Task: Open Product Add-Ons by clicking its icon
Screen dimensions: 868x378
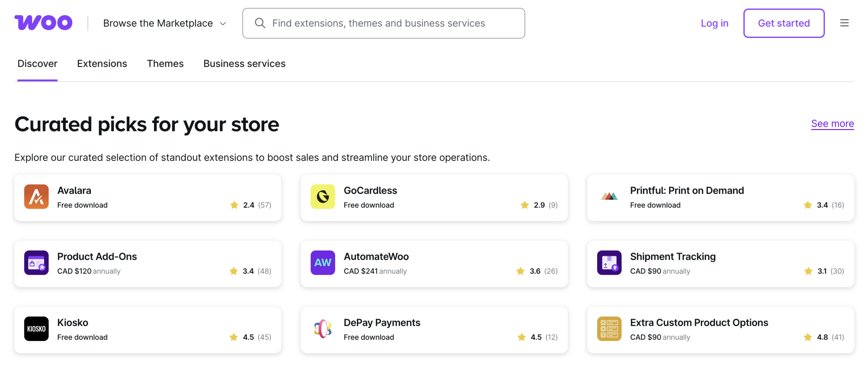Action: coord(36,263)
